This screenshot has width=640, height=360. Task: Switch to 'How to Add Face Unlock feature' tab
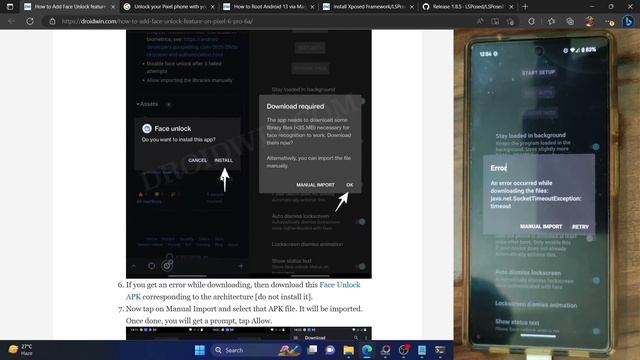(x=70, y=7)
